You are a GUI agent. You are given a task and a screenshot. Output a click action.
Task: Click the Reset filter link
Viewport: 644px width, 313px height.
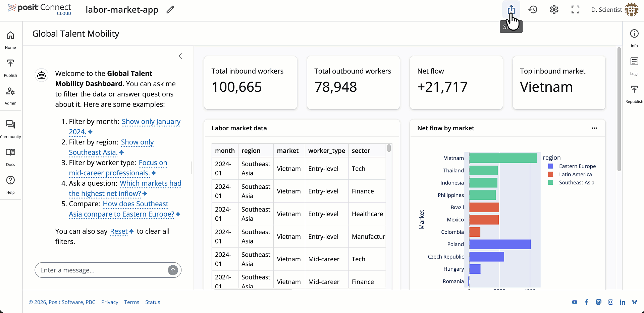(x=118, y=231)
